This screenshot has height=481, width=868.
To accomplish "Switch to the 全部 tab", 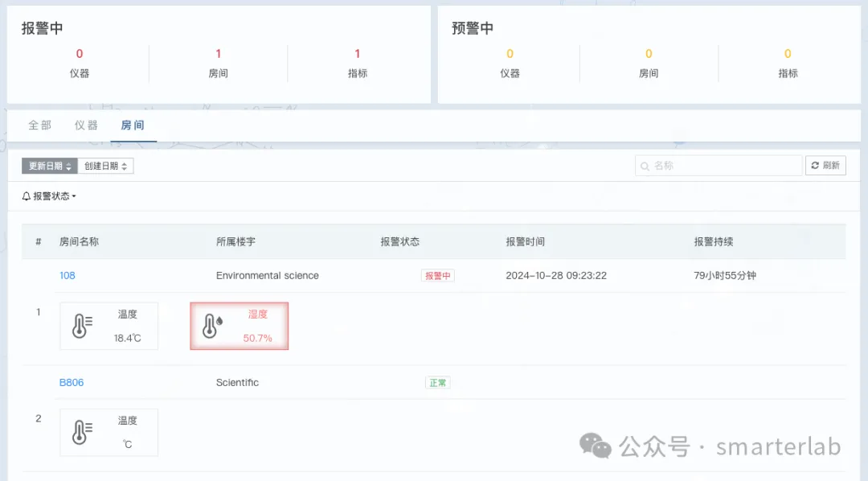I will point(40,125).
